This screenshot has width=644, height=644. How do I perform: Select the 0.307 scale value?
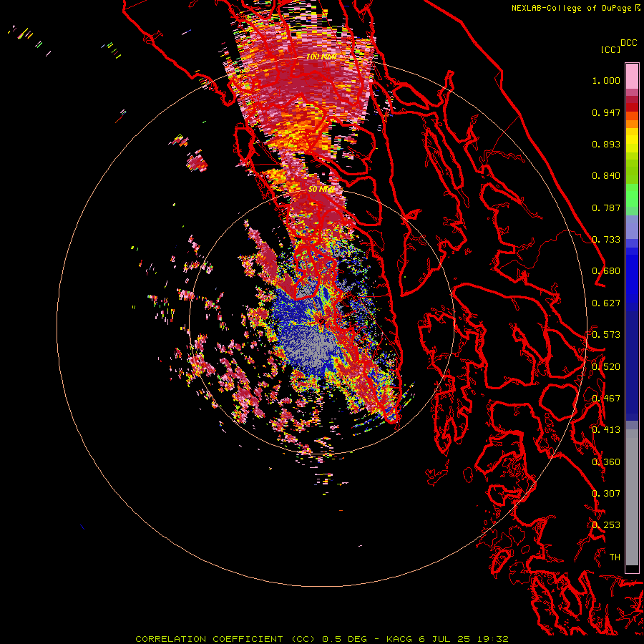tap(606, 494)
